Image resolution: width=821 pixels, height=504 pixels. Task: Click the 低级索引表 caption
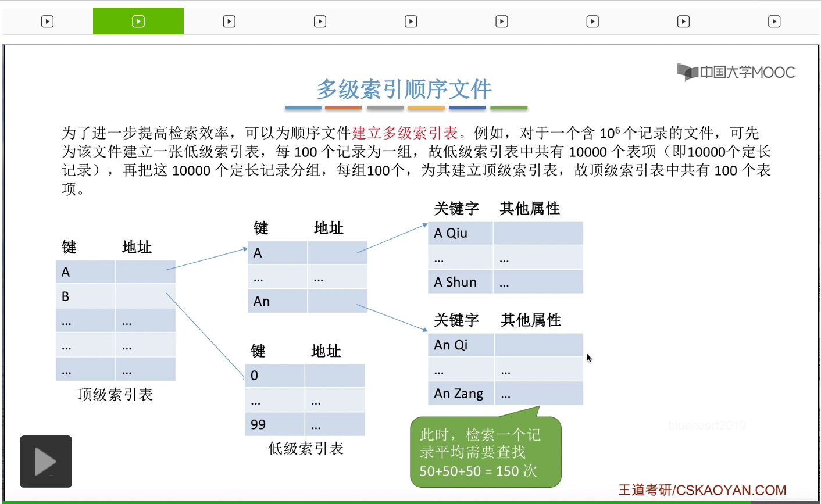(x=306, y=449)
